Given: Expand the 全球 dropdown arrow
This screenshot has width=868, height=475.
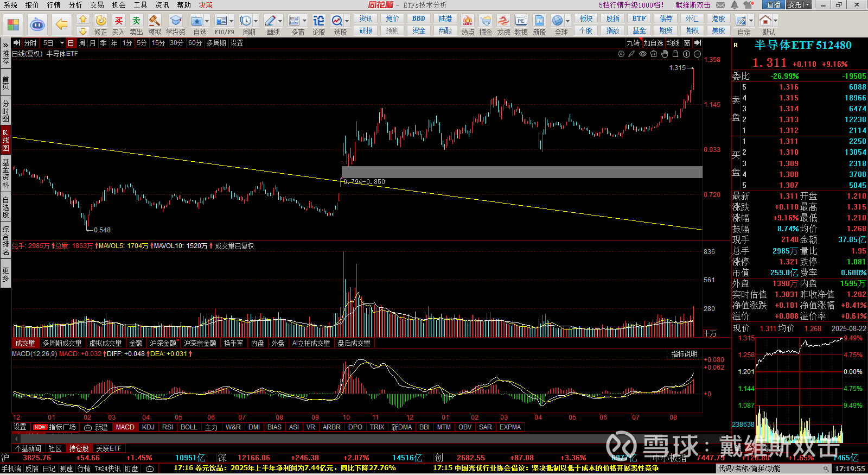Looking at the screenshot, I should click(568, 21).
